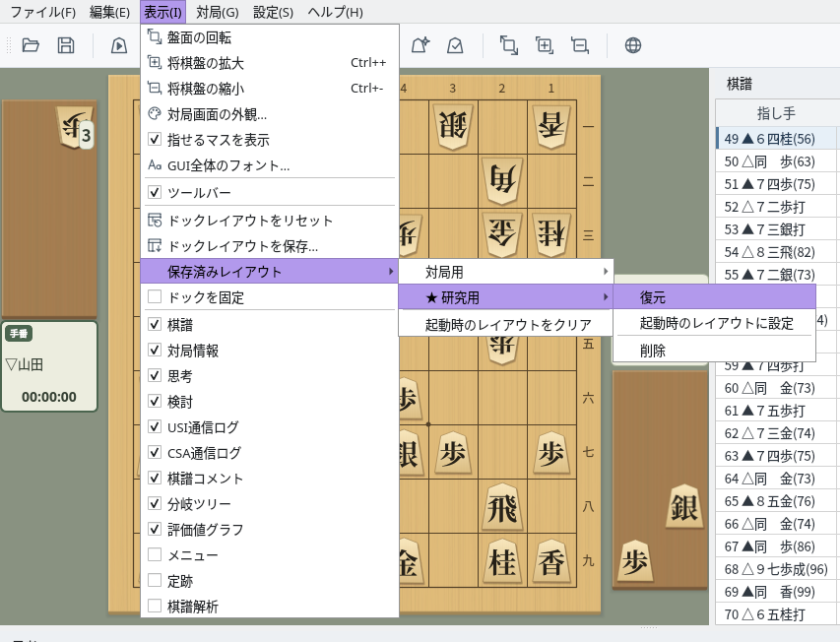
Task: Select the 香 lance piece in bottom row
Action: 551,562
